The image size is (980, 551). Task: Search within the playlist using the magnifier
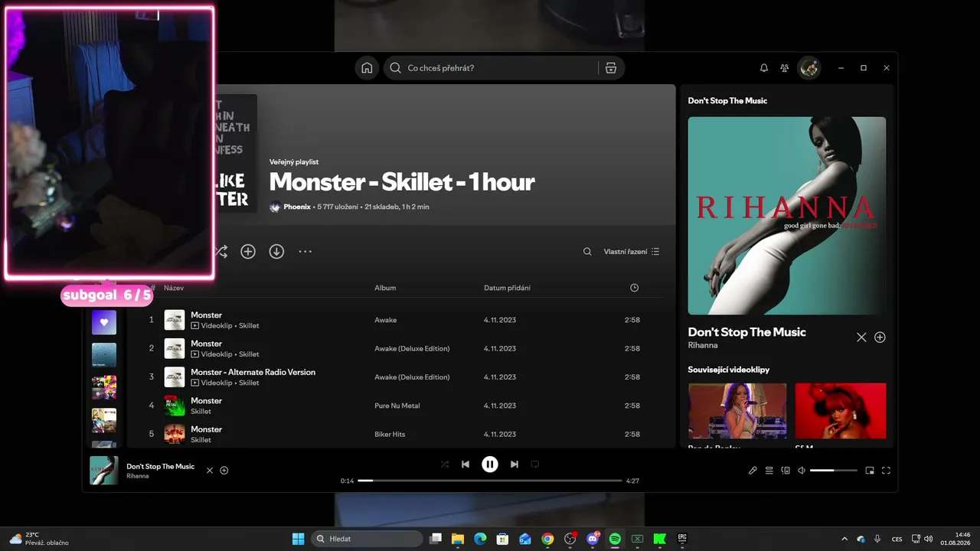587,252
